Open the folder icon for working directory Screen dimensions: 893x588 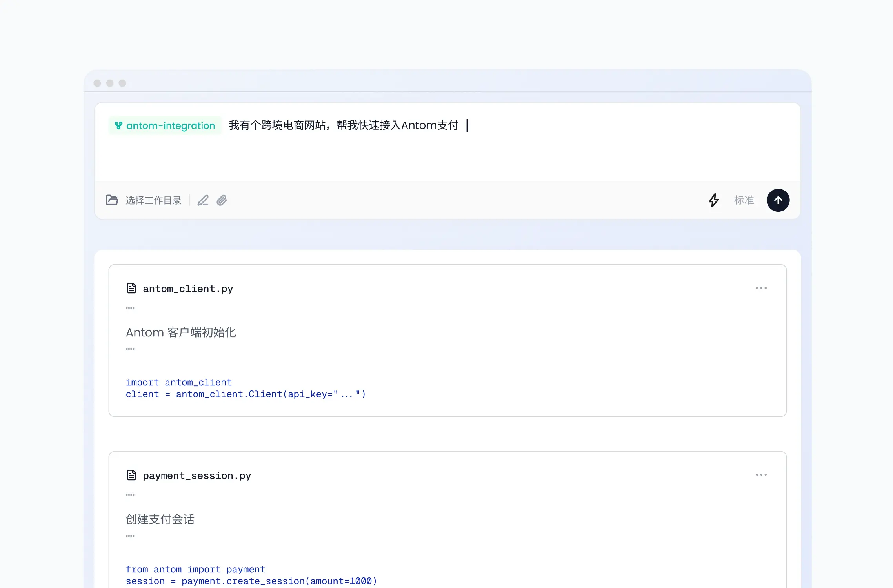(112, 200)
